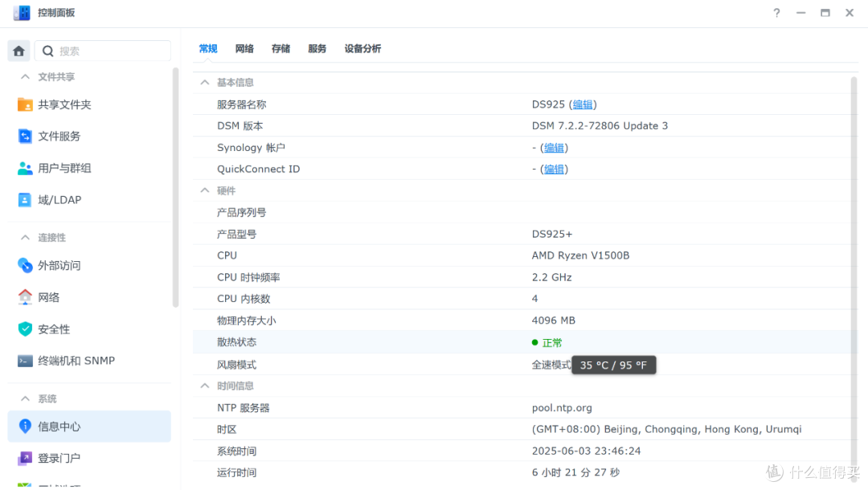Switch to the 服务 tab

click(317, 49)
